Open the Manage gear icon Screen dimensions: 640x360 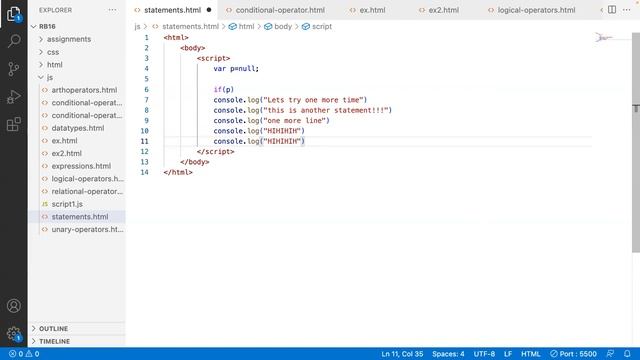click(14, 334)
